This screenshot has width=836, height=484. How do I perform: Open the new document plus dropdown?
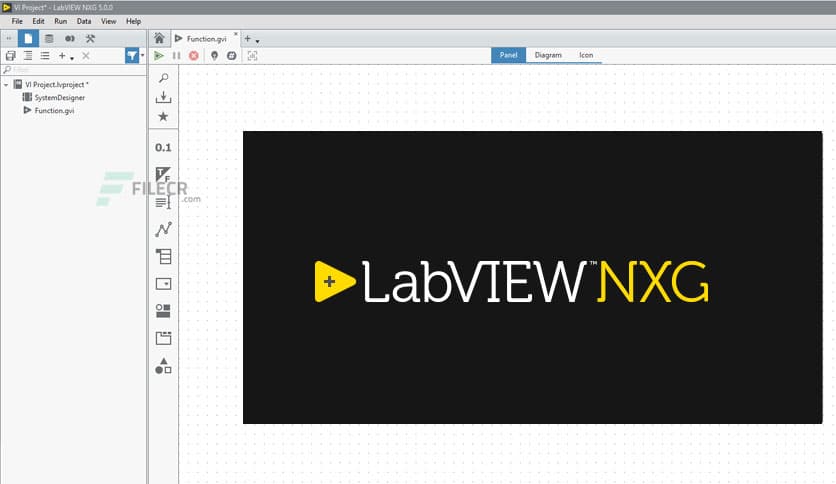[x=251, y=38]
